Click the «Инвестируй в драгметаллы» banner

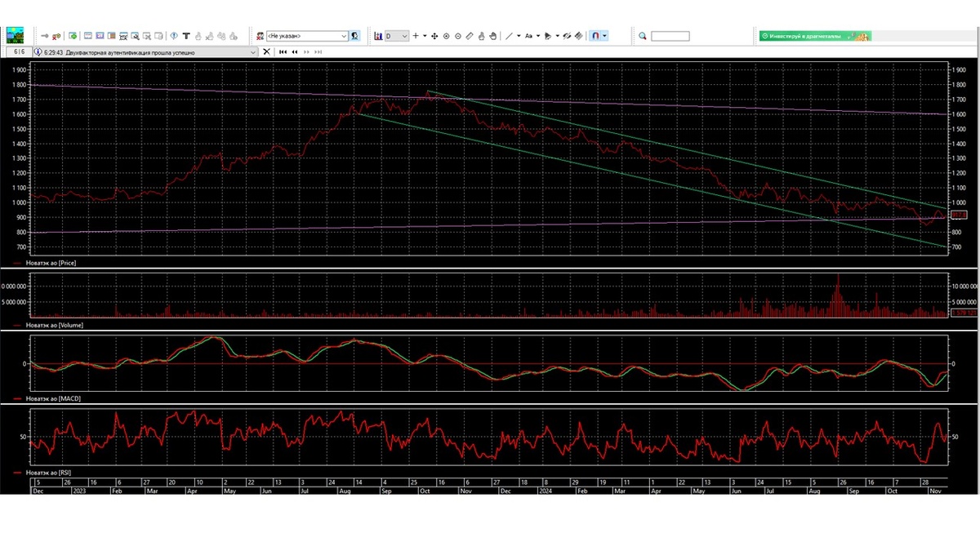click(x=815, y=36)
